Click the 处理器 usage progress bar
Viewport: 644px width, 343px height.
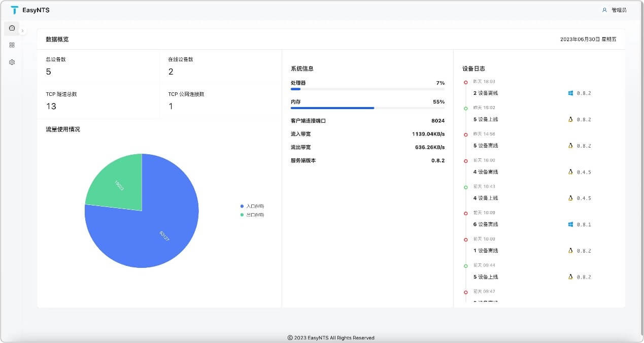[367, 89]
